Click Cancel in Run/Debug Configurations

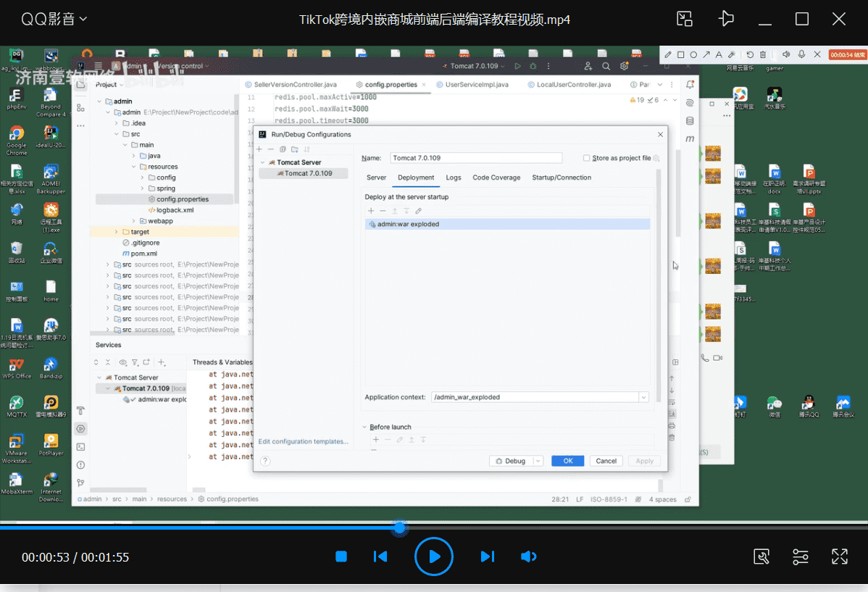(x=606, y=461)
